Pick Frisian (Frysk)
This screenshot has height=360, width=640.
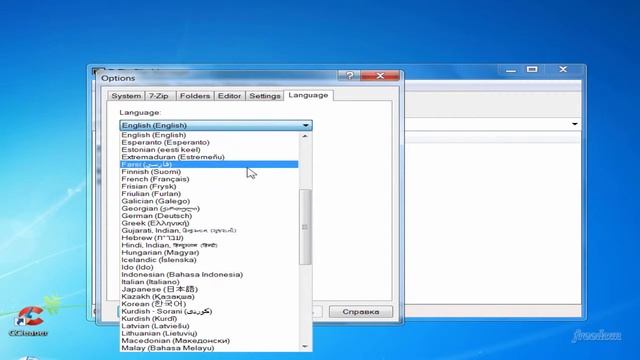(x=209, y=187)
